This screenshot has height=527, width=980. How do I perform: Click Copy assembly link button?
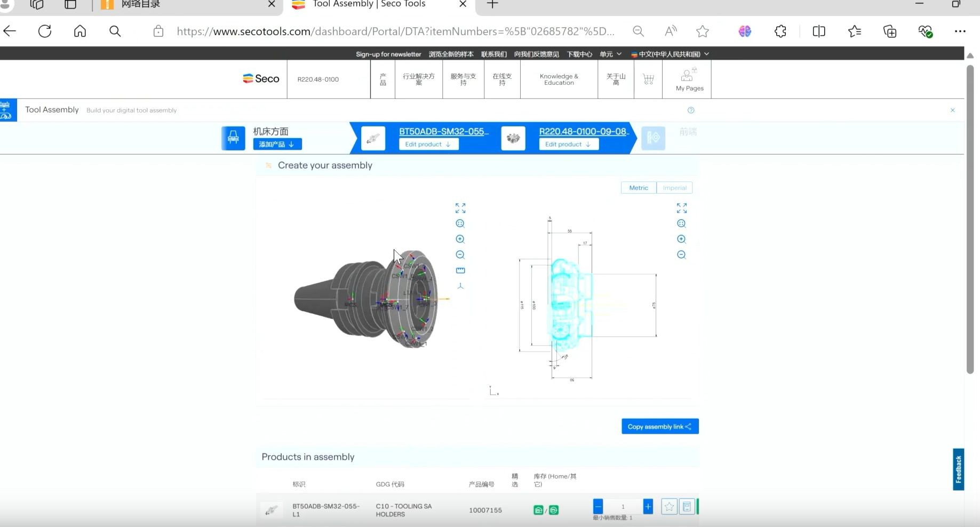(660, 426)
